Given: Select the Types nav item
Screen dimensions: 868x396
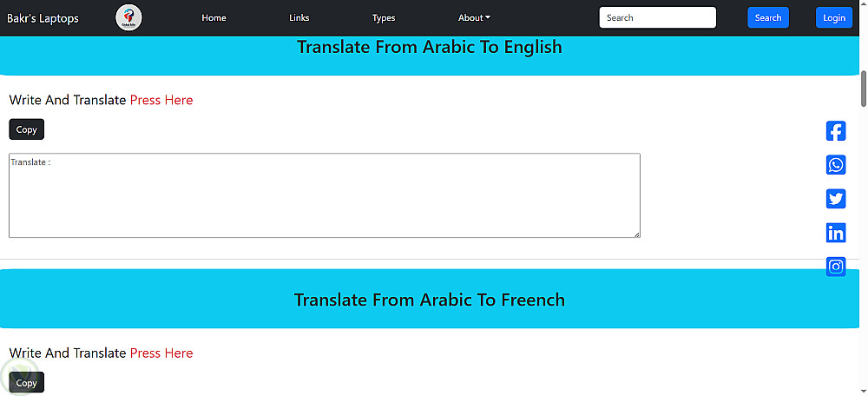Looking at the screenshot, I should pos(384,17).
